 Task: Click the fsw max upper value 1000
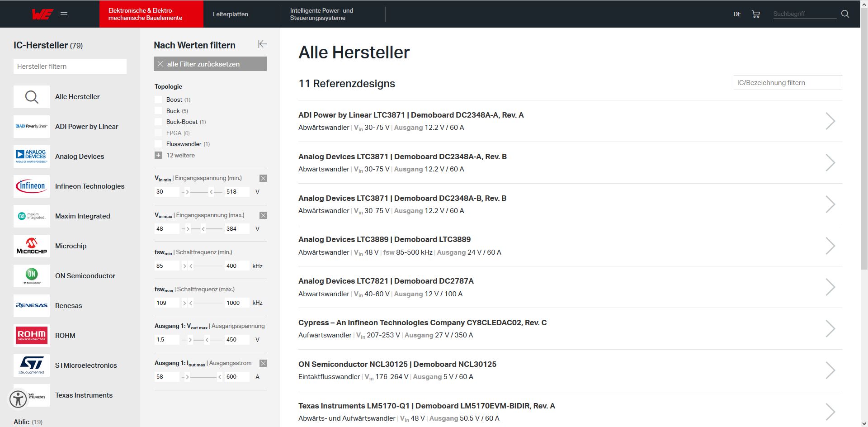(x=237, y=303)
